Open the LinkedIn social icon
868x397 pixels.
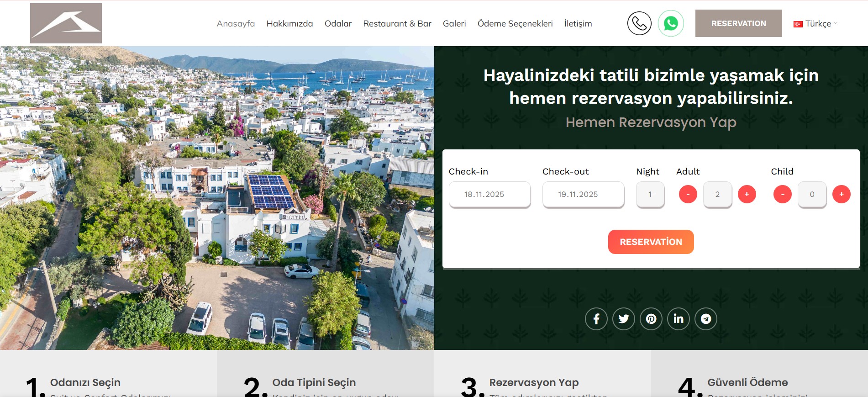pos(678,319)
